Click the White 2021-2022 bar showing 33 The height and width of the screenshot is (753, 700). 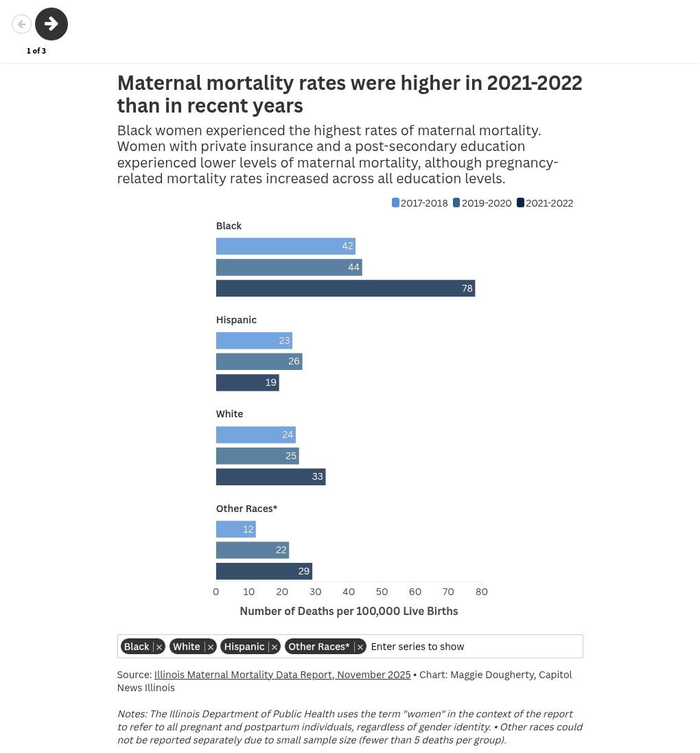[x=270, y=476]
